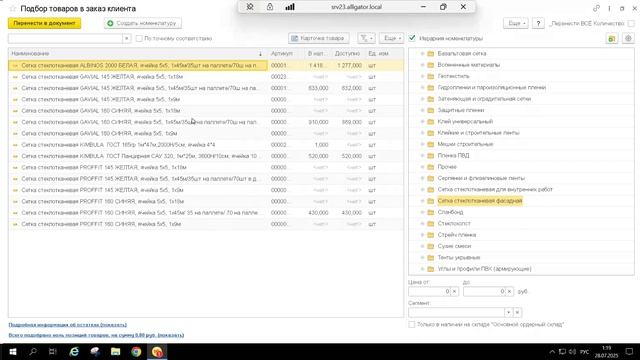Select 'Сетка стеклотканевая фасадная' folder

pos(480,201)
